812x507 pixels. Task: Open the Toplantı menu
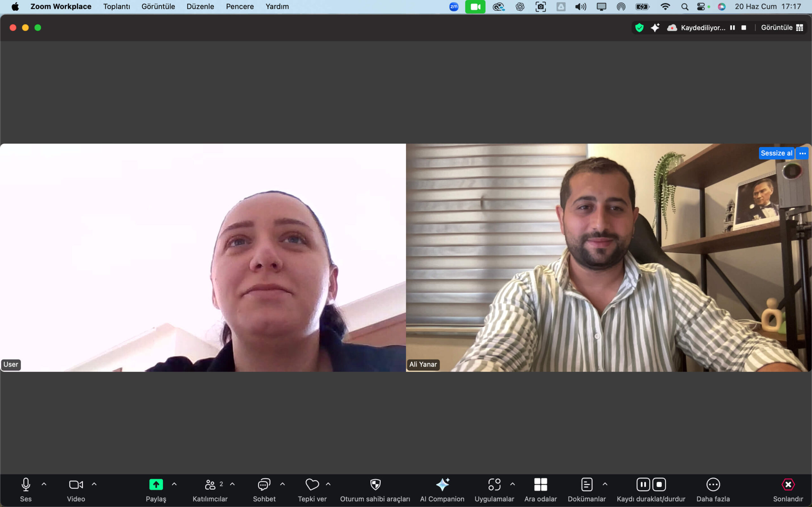116,6
